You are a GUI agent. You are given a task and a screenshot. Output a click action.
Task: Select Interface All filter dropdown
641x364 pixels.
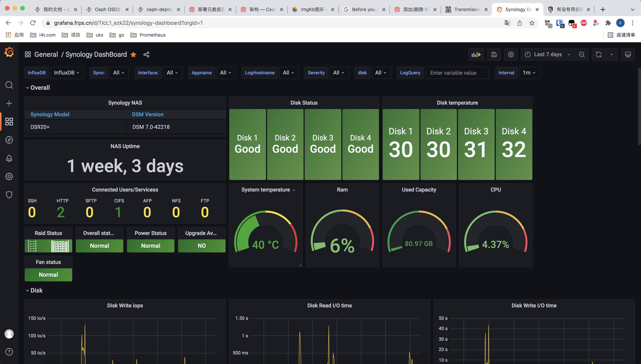pyautogui.click(x=172, y=73)
